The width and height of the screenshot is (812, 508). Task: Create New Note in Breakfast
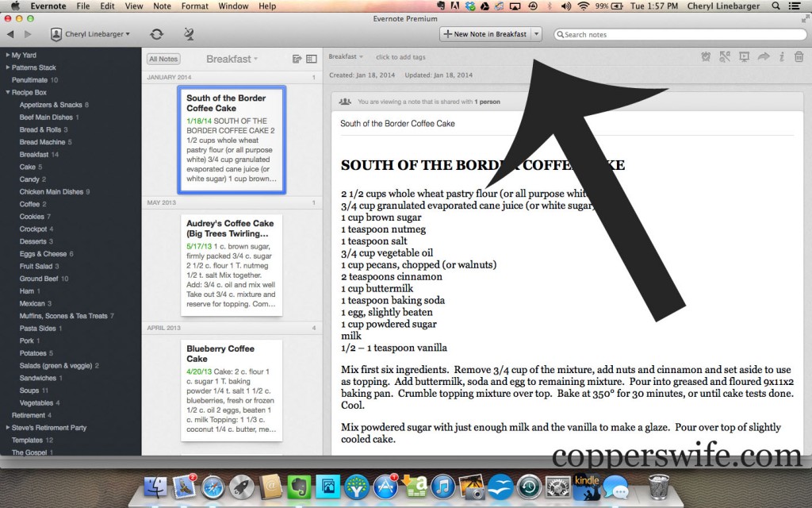point(485,34)
